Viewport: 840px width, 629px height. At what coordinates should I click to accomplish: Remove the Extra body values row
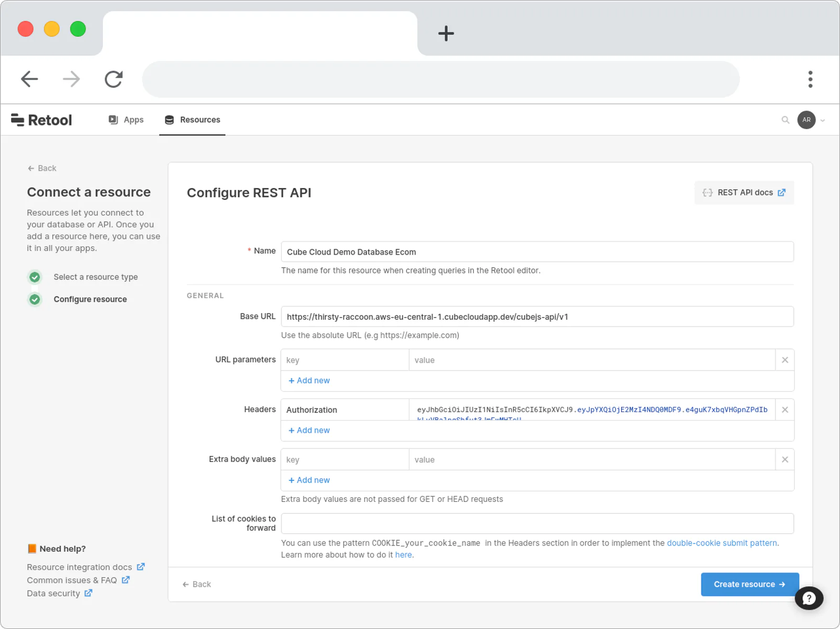click(x=785, y=459)
